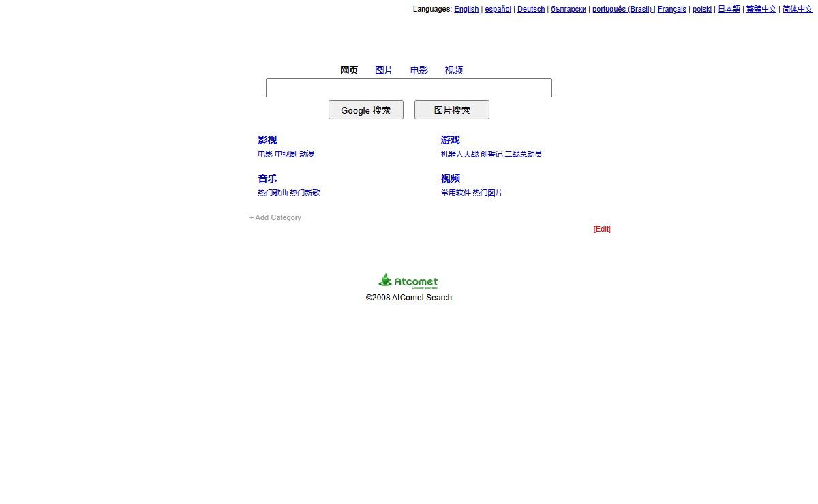
Task: Open the Atcomet logo image
Action: 408,281
